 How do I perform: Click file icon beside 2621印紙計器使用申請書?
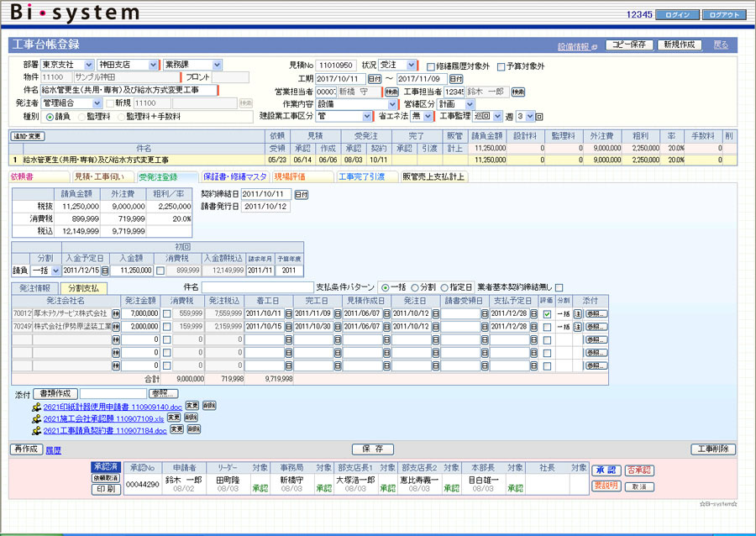[x=37, y=407]
